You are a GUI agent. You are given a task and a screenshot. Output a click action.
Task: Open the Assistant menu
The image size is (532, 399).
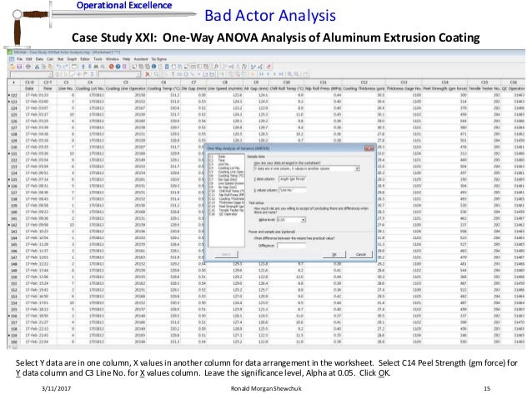[141, 59]
